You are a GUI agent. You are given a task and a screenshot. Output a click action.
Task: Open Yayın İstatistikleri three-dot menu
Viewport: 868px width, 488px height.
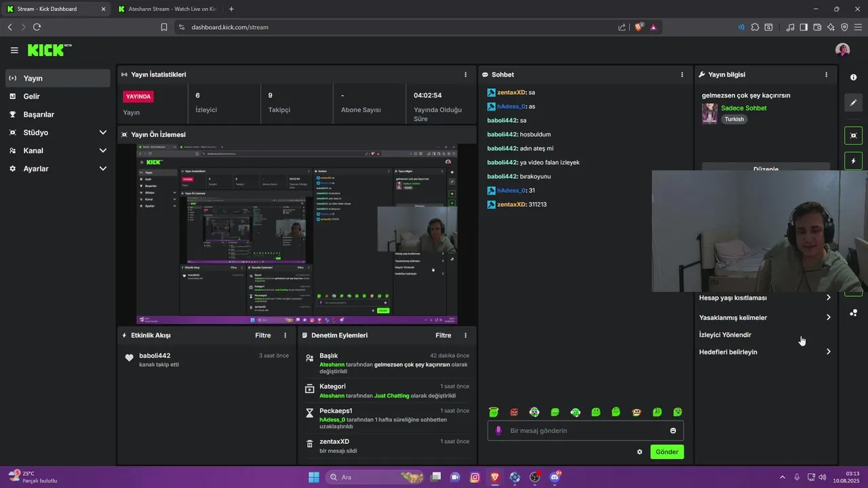(465, 75)
